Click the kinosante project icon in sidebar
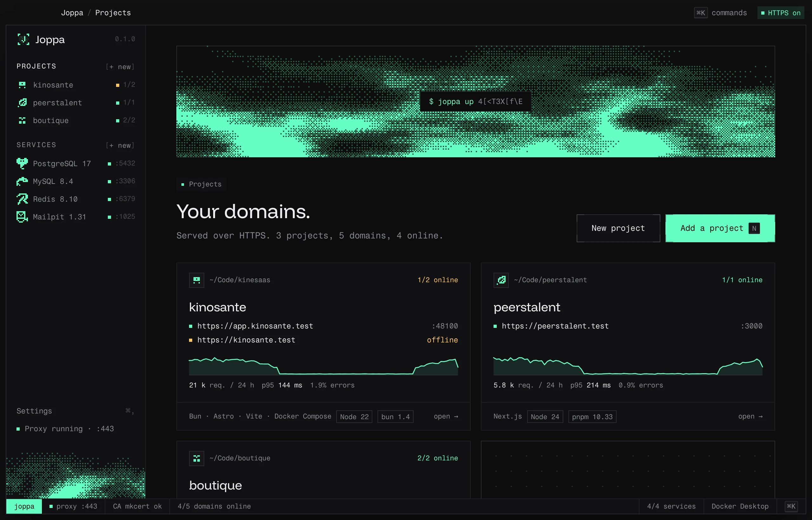 coord(22,85)
